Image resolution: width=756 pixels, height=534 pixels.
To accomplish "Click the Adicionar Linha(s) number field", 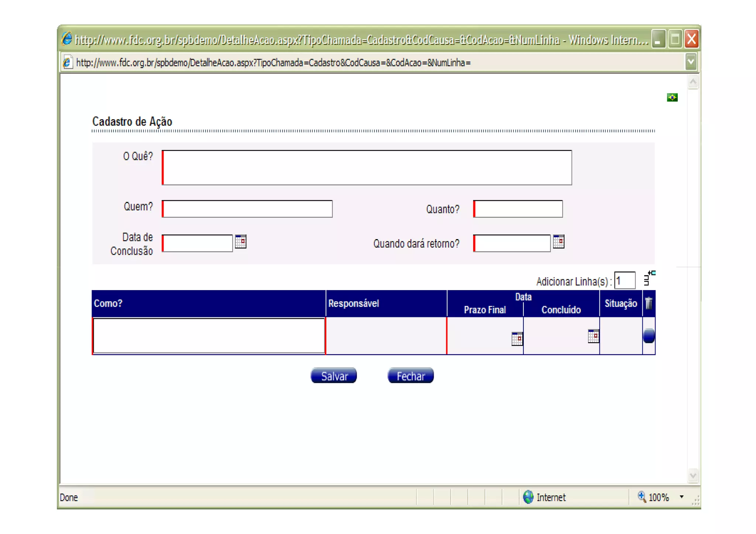I will coord(625,280).
